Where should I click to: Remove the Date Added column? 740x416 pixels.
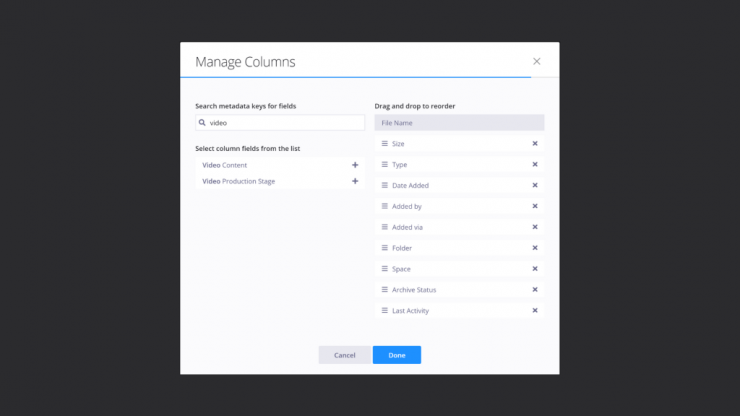(x=535, y=185)
